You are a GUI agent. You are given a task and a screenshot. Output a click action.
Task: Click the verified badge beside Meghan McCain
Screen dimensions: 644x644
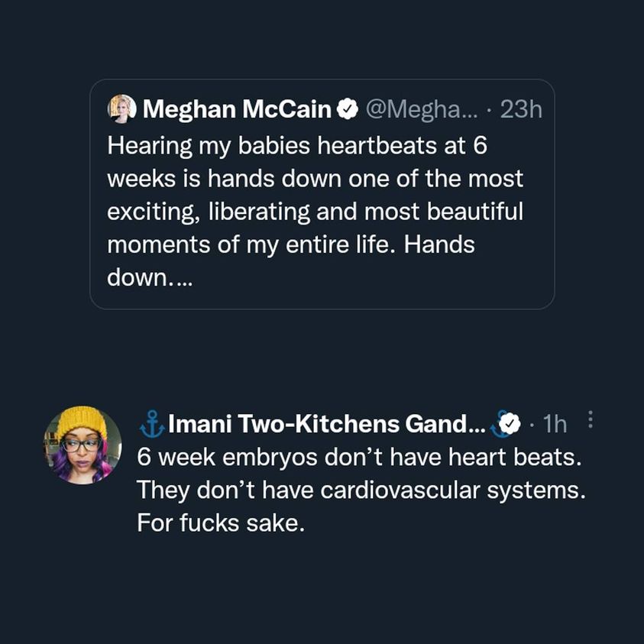point(348,109)
